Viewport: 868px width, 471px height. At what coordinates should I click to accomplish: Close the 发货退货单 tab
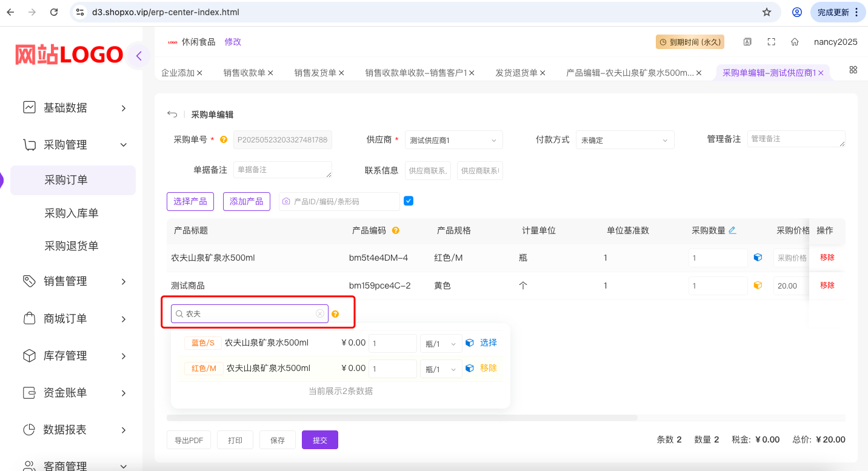tap(542, 73)
